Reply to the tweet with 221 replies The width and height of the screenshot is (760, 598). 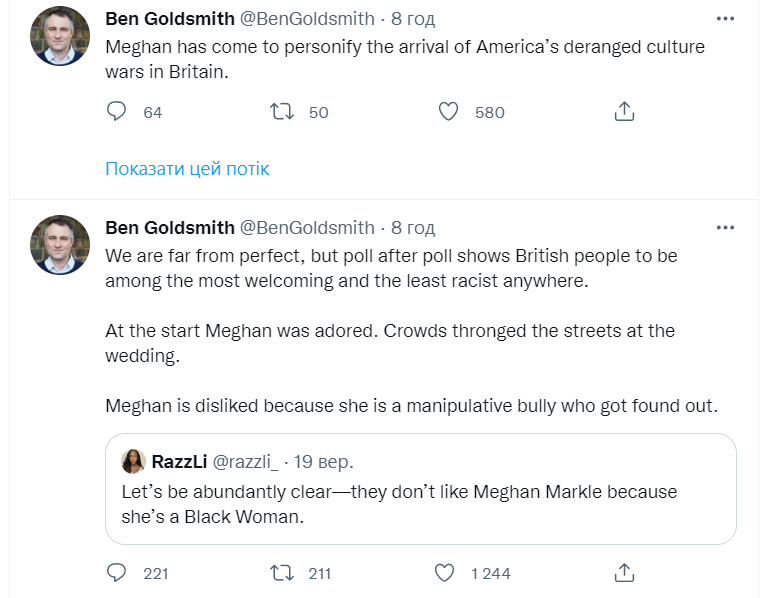(x=117, y=573)
